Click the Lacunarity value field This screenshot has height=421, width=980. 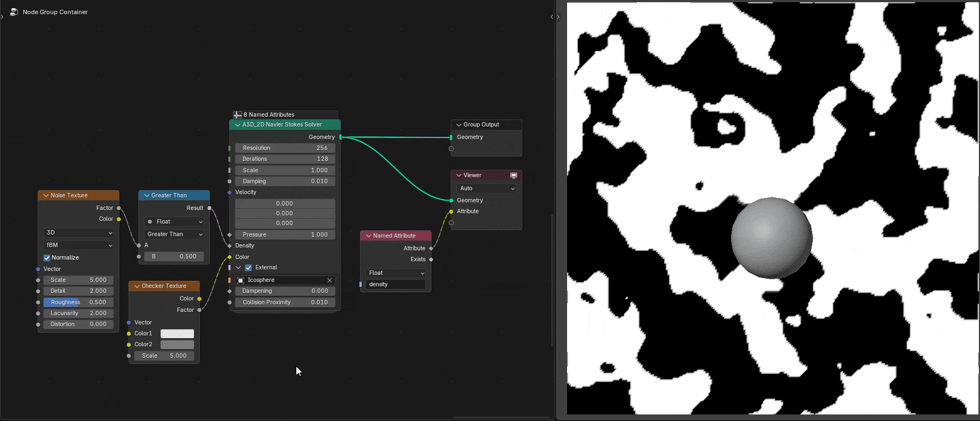(x=78, y=314)
